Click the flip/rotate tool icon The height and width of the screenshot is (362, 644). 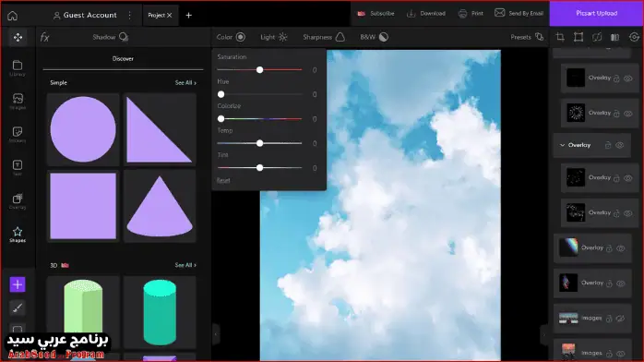[x=597, y=37]
